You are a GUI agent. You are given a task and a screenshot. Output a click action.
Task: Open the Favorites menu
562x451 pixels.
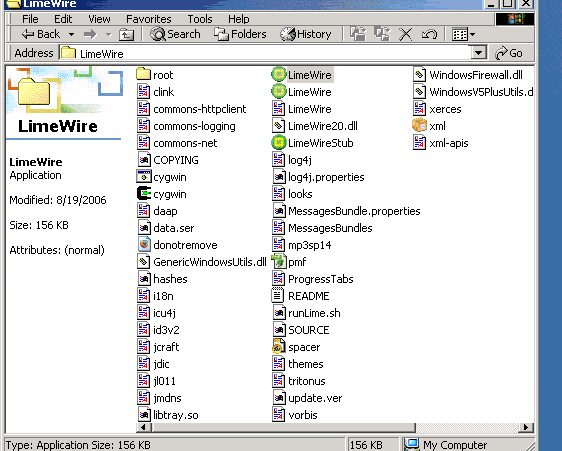148,19
